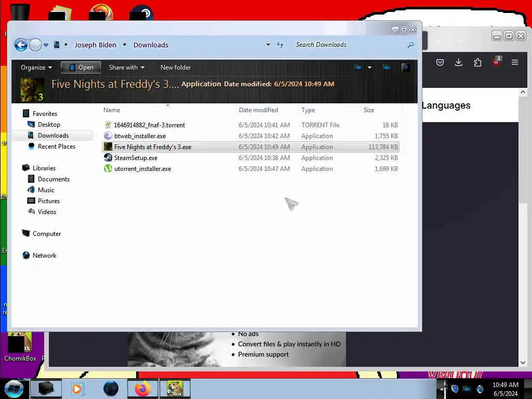
Task: Open the Firefox hamburger menu
Action: click(515, 62)
